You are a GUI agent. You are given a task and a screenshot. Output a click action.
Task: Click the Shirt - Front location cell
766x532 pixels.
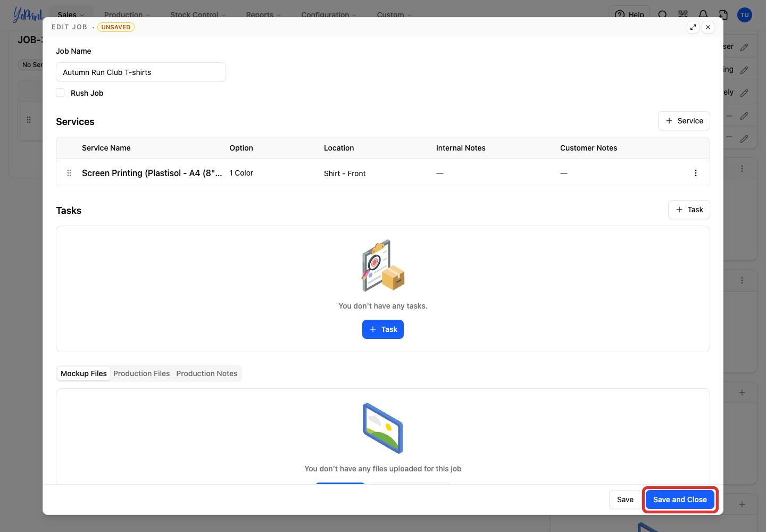pos(345,173)
